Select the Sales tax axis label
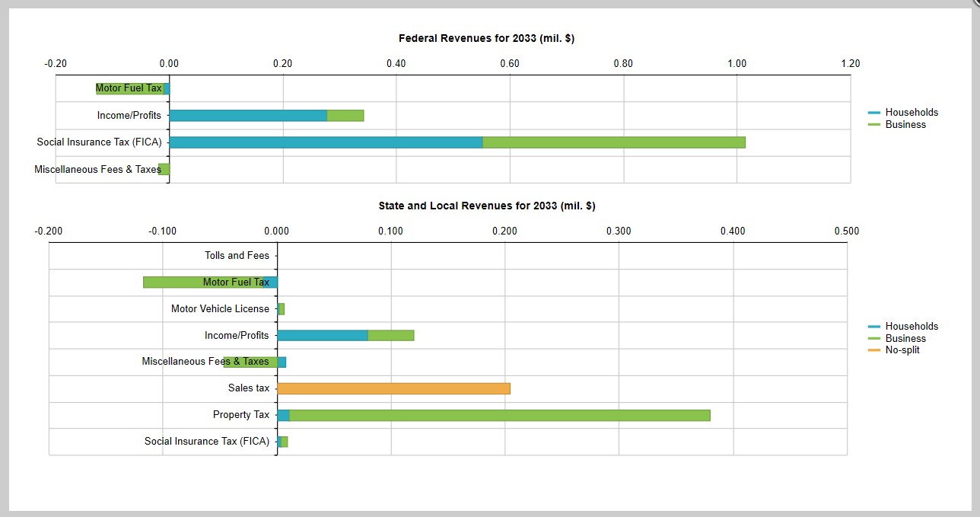The width and height of the screenshot is (980, 517). coord(248,388)
